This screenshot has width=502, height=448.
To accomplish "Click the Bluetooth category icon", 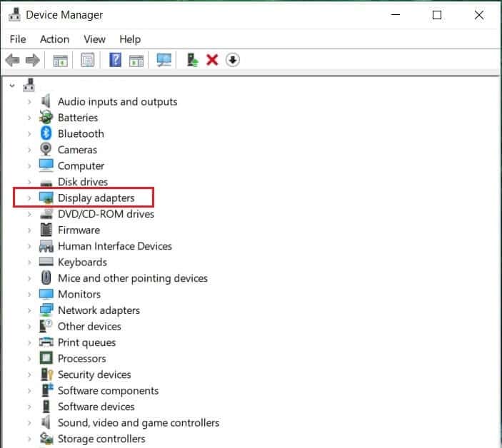I will tap(46, 133).
